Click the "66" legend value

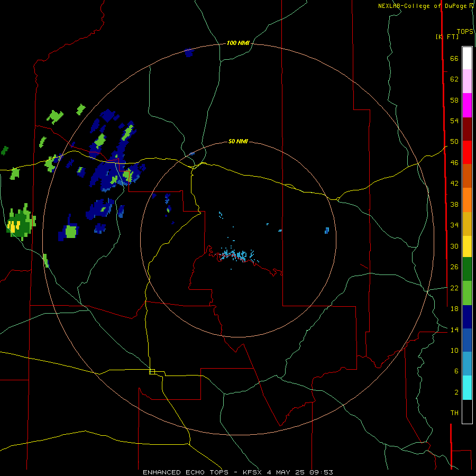454,58
